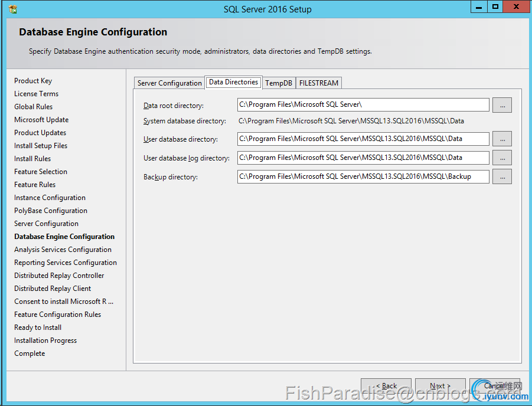Minimize the SQL Server 2016 Setup window
The width and height of the screenshot is (532, 406).
coord(479,6)
